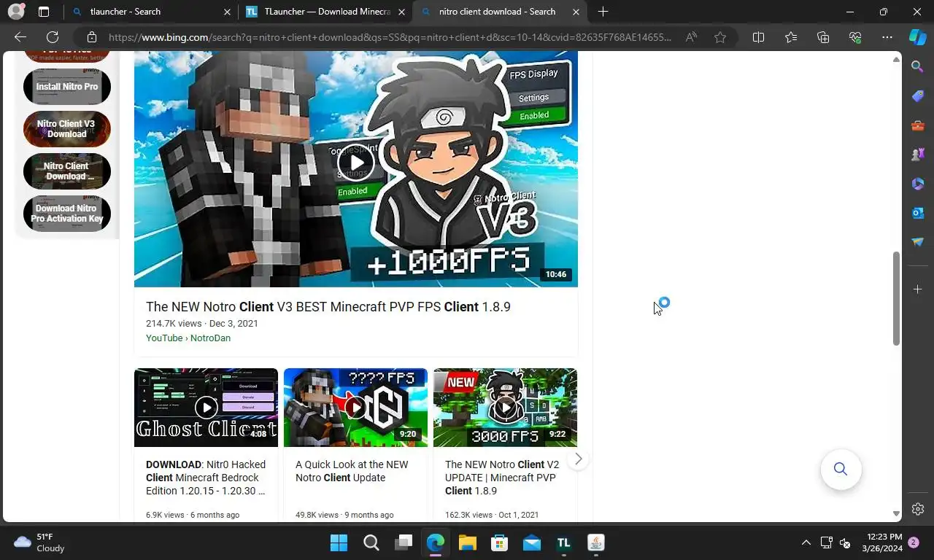Image resolution: width=934 pixels, height=560 pixels.
Task: Click the sidebar Search icon
Action: click(918, 66)
